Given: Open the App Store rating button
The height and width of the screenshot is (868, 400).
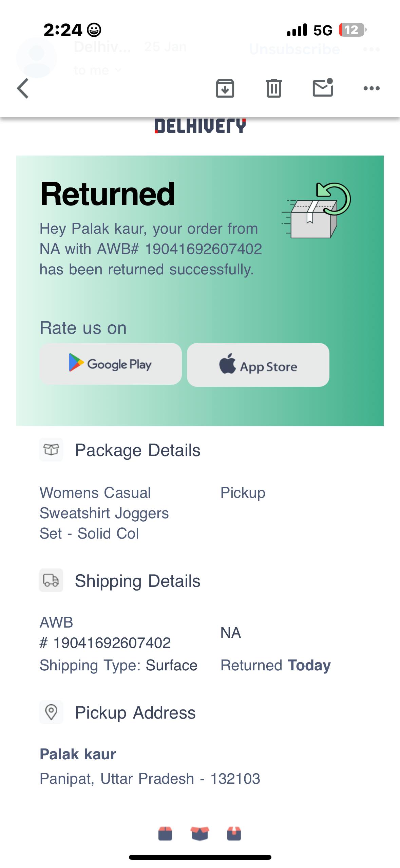Looking at the screenshot, I should 258,365.
